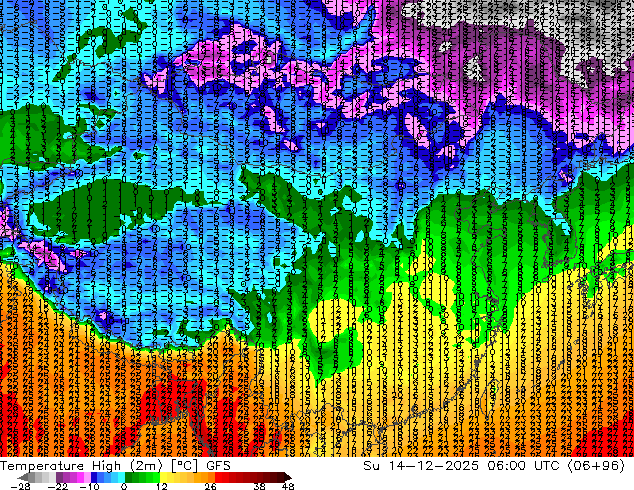Click the '-22' legend label
Image resolution: width=634 pixels, height=490 pixels.
(57, 486)
